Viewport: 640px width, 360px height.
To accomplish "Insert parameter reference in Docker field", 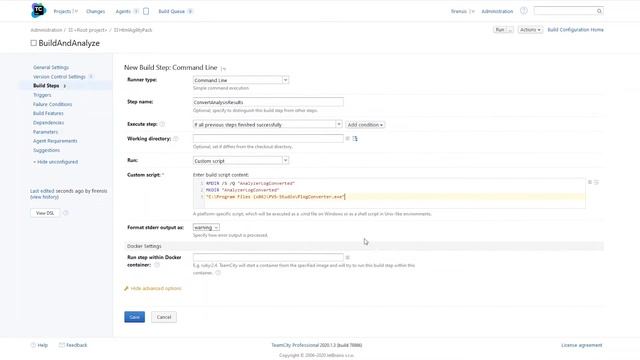I will [x=348, y=258].
